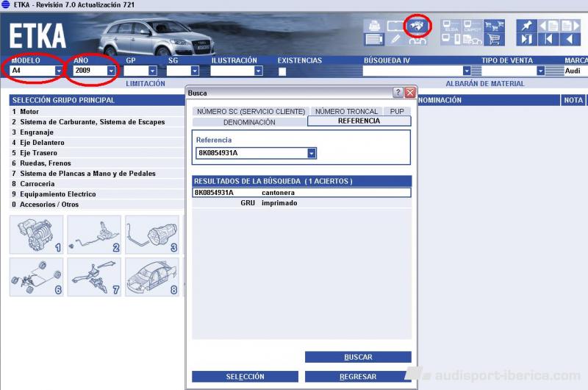Click the jump-to-first arrow icon
The width and height of the screenshot is (588, 390).
click(x=548, y=39)
